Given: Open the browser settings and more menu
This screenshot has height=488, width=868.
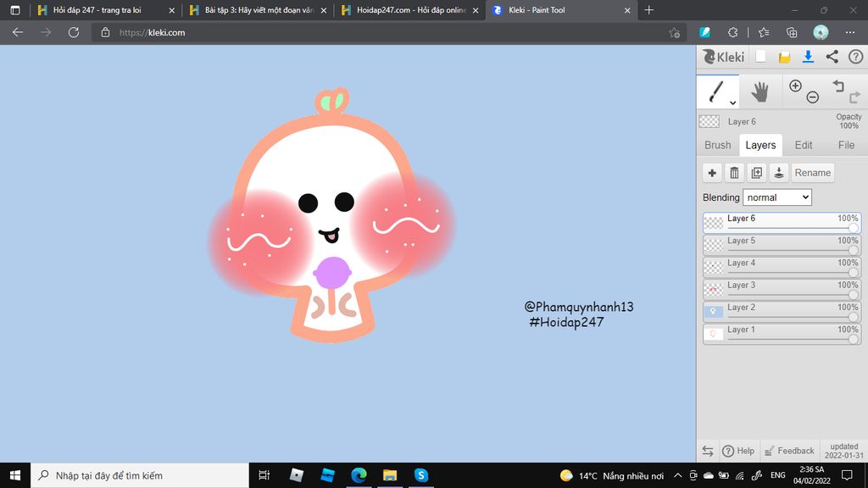Looking at the screenshot, I should 849,33.
